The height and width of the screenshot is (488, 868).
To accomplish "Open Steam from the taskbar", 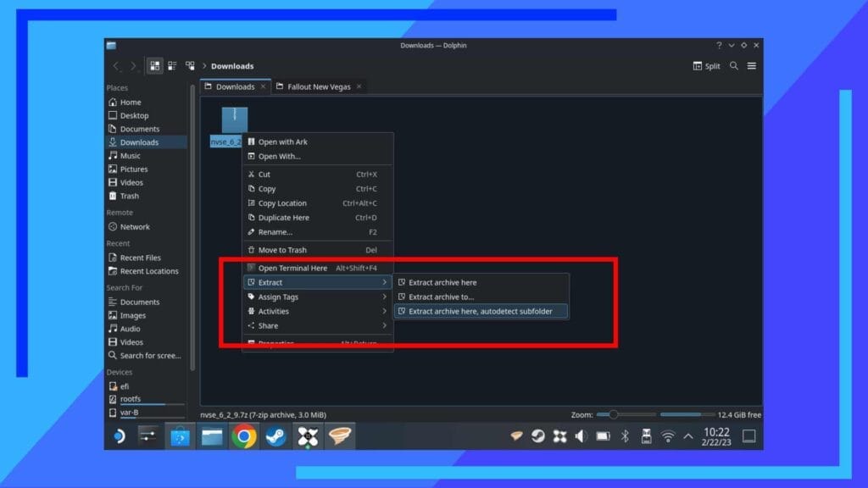I will (x=275, y=436).
